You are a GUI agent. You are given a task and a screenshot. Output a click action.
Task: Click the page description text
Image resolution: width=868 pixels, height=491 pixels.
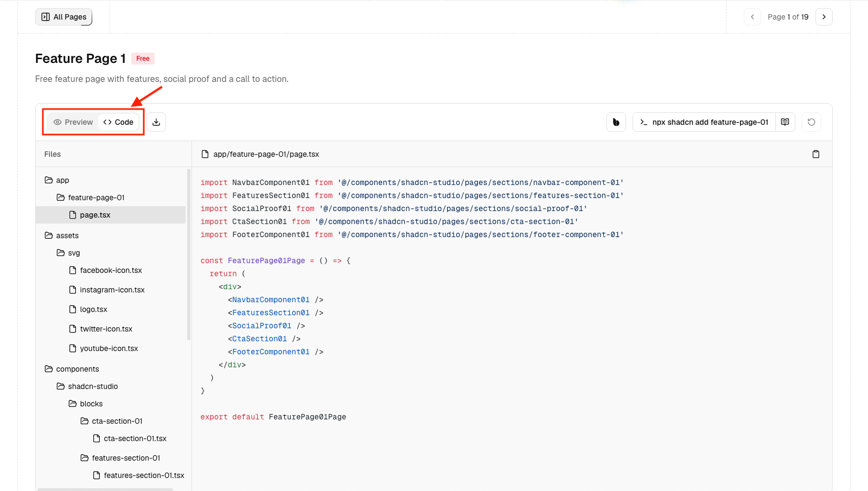[162, 79]
